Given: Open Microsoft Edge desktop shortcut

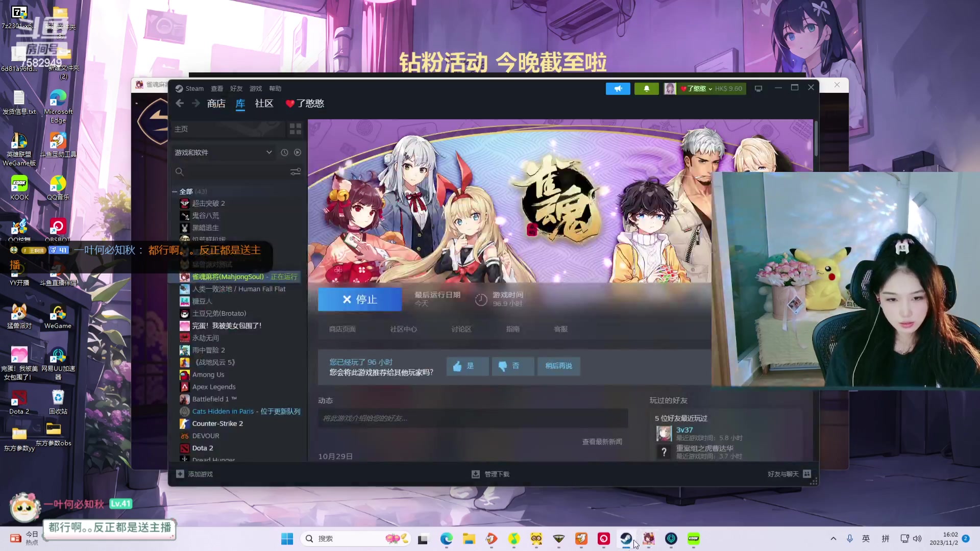Looking at the screenshot, I should coord(58,106).
